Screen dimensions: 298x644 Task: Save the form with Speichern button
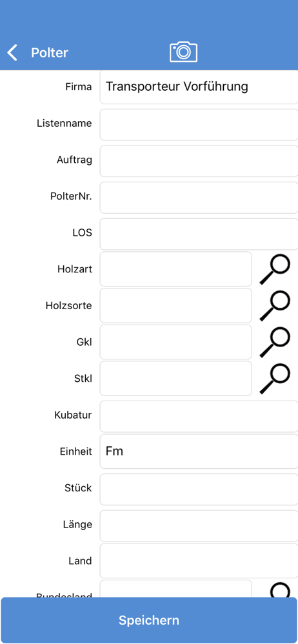coord(149,620)
